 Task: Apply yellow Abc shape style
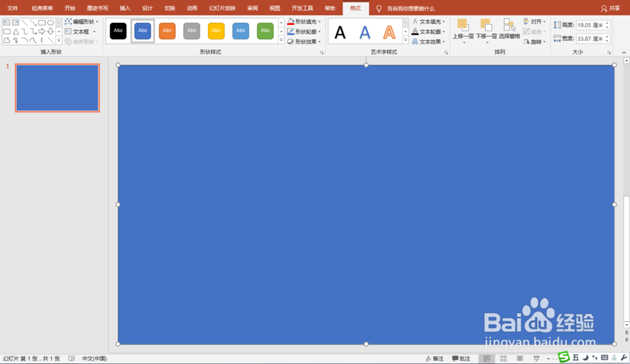(x=216, y=31)
